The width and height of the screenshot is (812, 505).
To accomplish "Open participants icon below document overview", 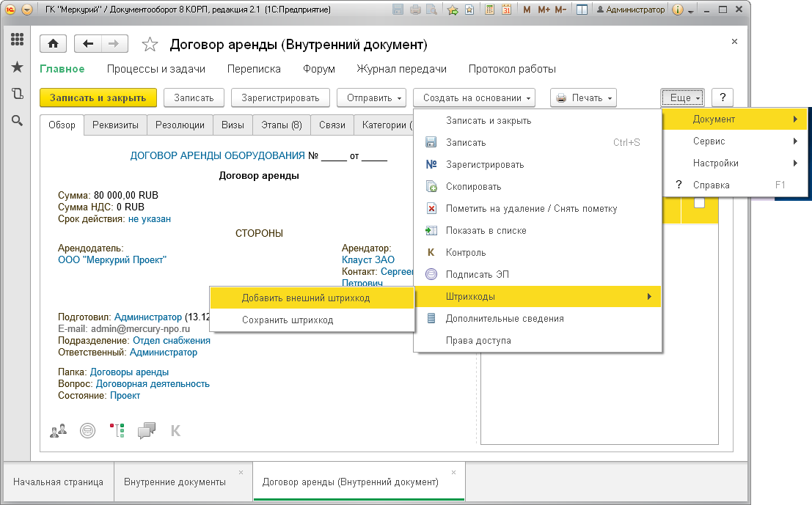I will point(59,430).
